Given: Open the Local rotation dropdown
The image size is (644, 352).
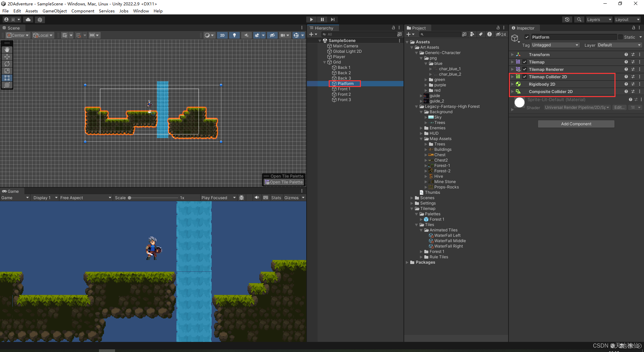Looking at the screenshot, I should click(x=43, y=35).
